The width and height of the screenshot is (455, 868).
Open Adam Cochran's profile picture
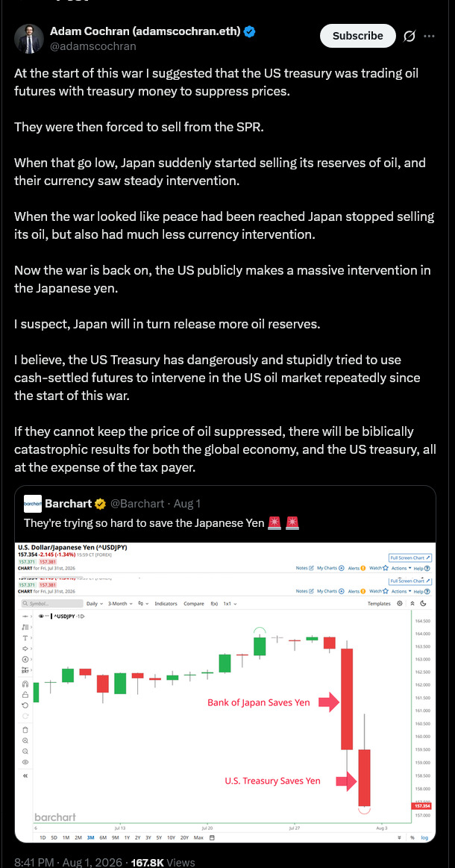click(30, 39)
